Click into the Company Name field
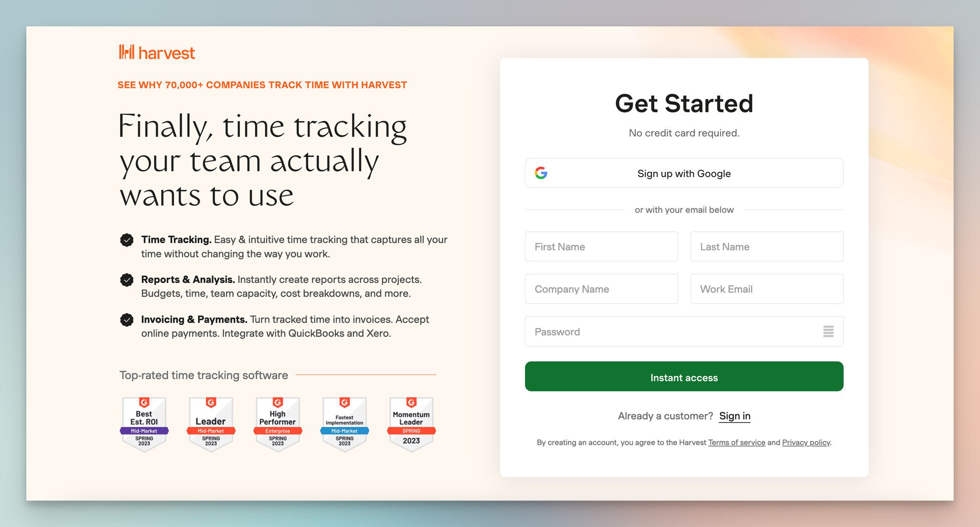 coord(601,289)
